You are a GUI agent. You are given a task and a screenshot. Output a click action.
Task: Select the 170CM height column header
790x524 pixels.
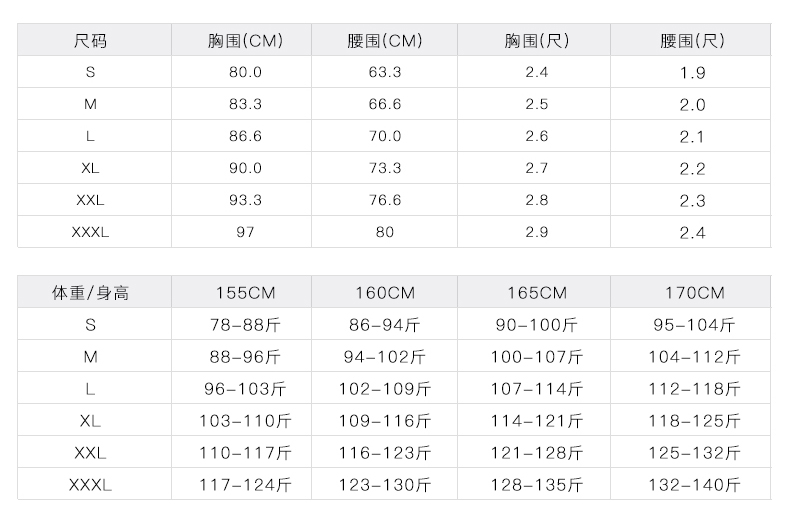click(x=695, y=293)
